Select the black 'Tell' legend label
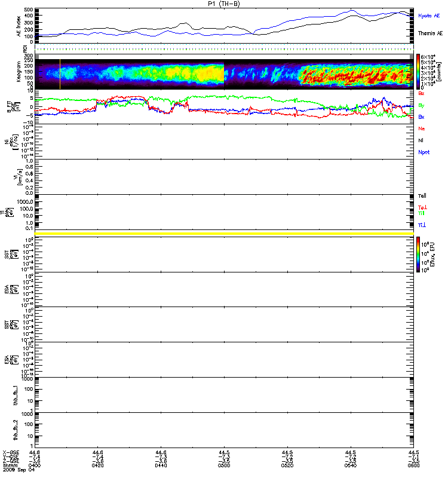This screenshot has height=478, width=448. 422,196
